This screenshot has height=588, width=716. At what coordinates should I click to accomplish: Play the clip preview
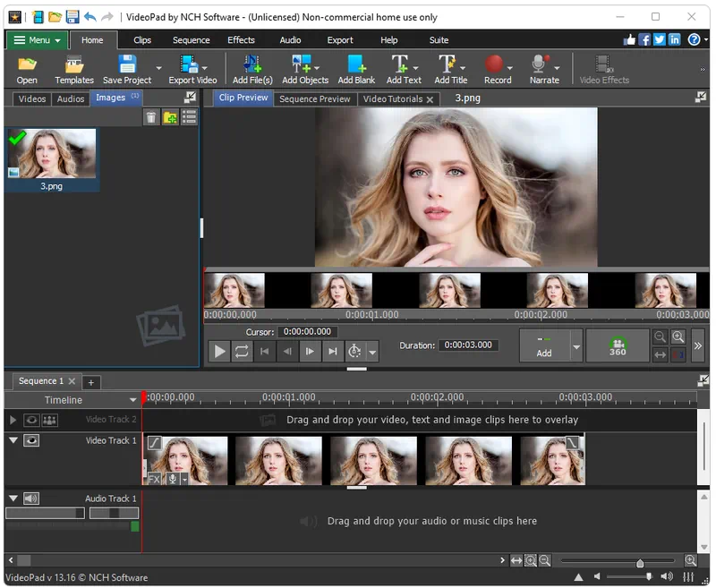pyautogui.click(x=219, y=352)
